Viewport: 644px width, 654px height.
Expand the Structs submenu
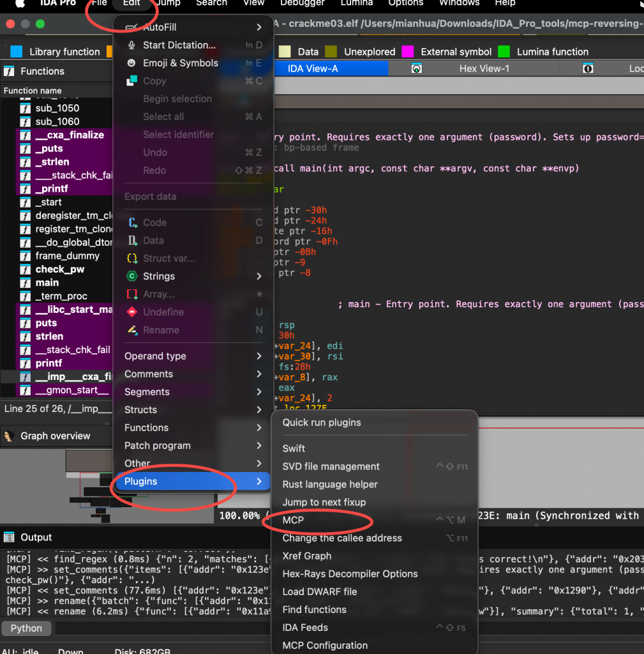point(193,410)
